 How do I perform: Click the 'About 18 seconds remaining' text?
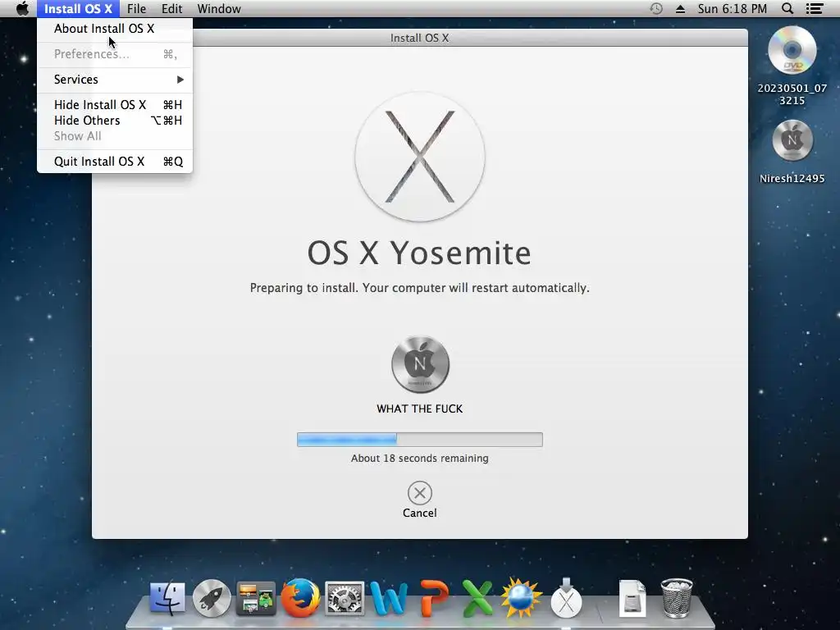coord(420,459)
